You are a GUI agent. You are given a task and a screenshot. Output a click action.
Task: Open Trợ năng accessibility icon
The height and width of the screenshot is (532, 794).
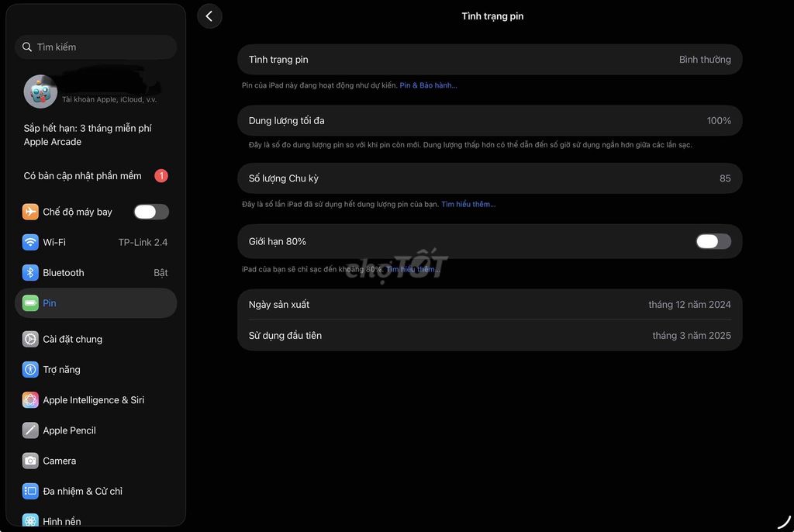pos(30,370)
